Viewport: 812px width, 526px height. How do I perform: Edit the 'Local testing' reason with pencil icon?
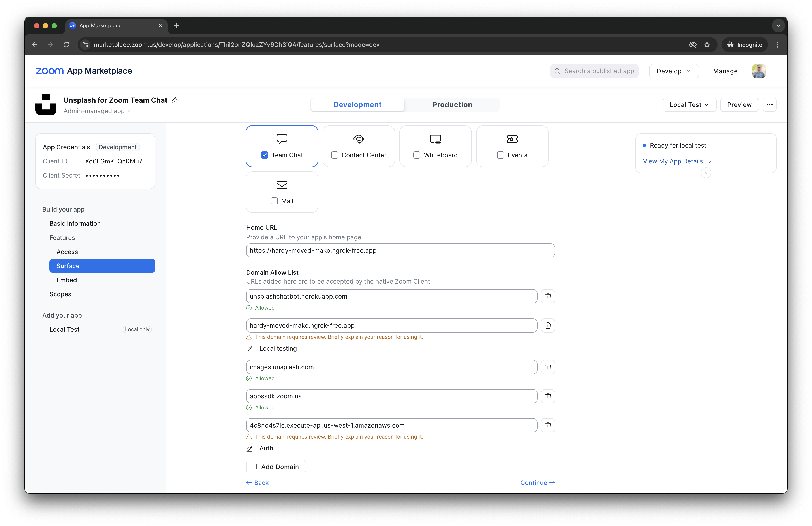[x=249, y=349]
